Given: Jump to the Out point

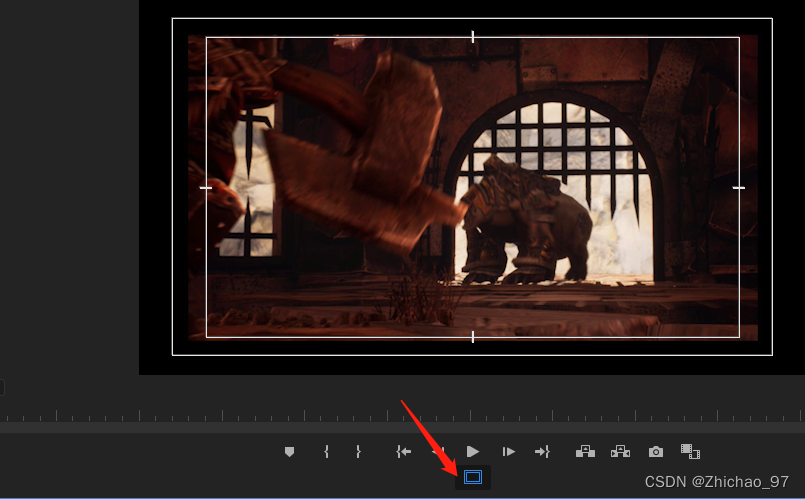Looking at the screenshot, I should (542, 452).
